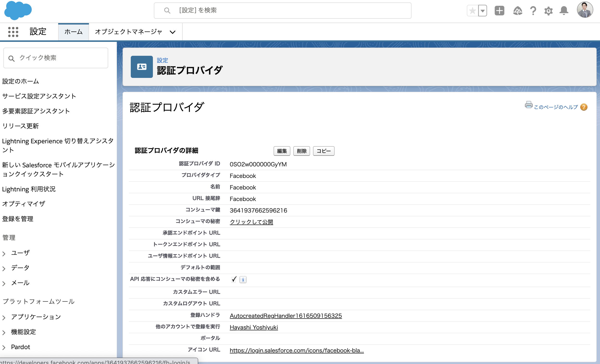The width and height of the screenshot is (600, 364).
Task: Click the quick find search box
Action: coord(56,58)
